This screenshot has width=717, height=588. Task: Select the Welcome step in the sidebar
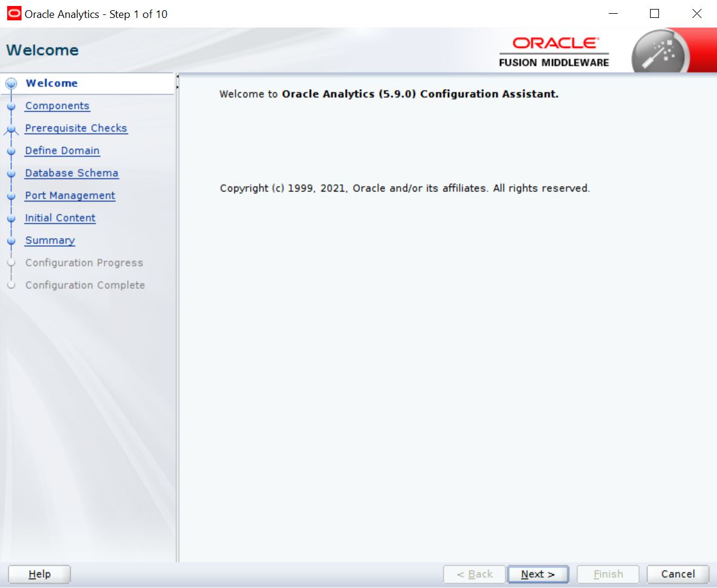[51, 83]
